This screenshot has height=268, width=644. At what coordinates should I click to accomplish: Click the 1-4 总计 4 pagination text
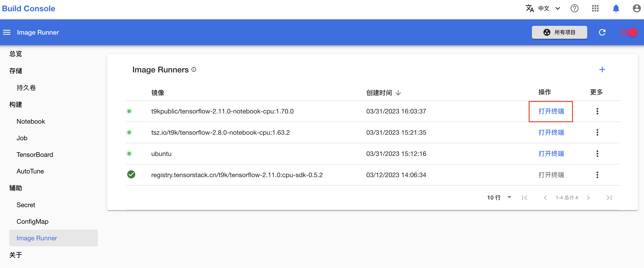pyautogui.click(x=567, y=197)
